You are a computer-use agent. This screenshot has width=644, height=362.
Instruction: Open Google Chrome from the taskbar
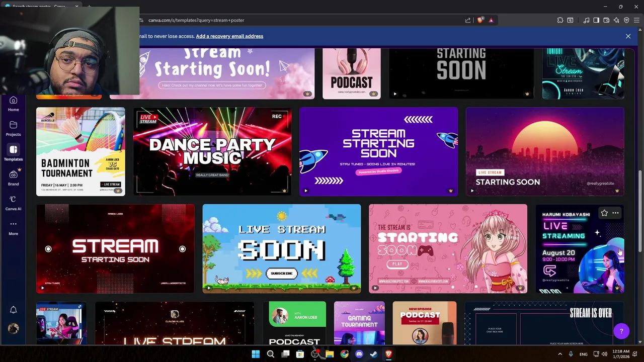[344, 354]
